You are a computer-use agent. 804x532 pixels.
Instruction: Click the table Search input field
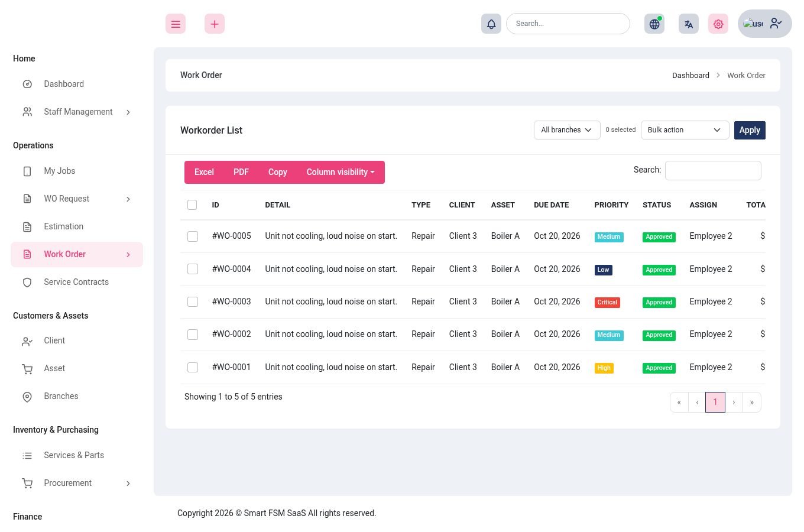[x=713, y=170]
